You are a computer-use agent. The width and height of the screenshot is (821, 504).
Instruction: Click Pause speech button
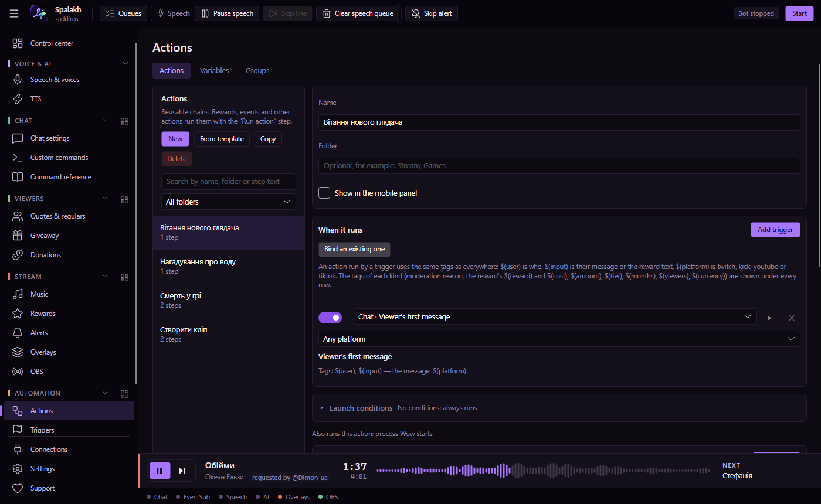point(228,13)
